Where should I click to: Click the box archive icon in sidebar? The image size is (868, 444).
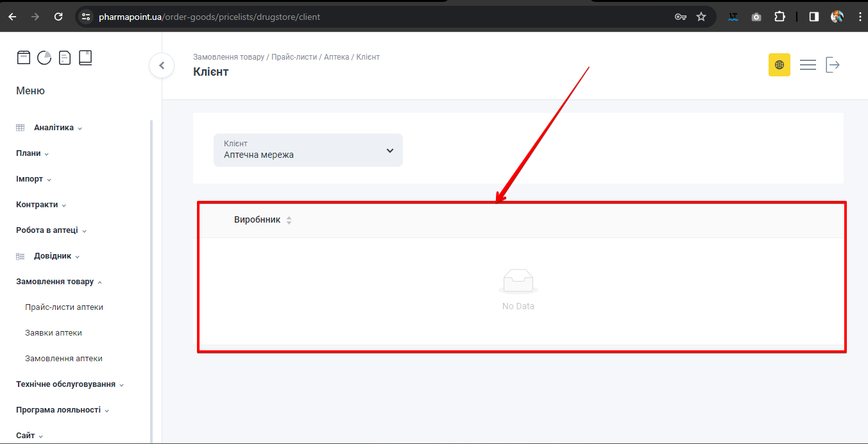pos(24,58)
